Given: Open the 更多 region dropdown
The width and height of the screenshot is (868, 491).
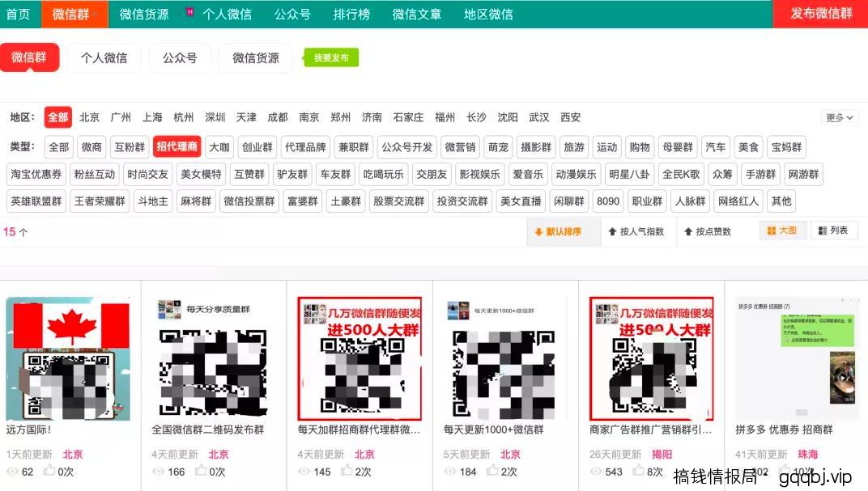Looking at the screenshot, I should [x=840, y=116].
